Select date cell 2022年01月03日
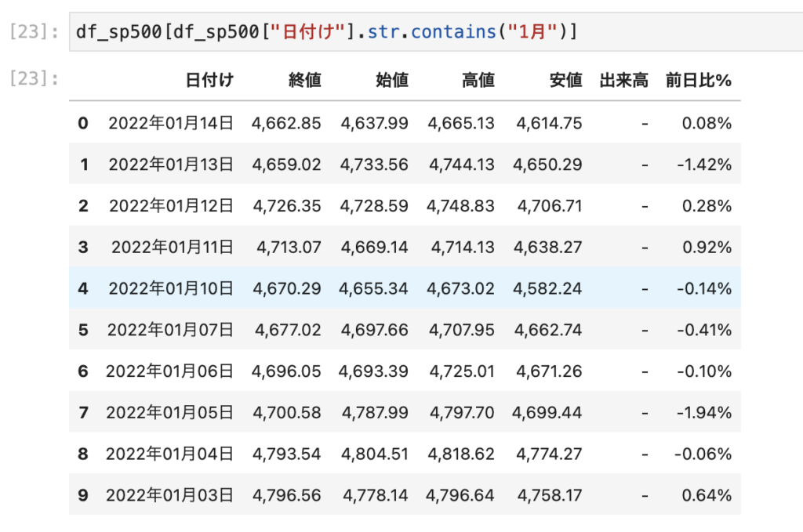Screen dimensions: 803x532 [169, 496]
